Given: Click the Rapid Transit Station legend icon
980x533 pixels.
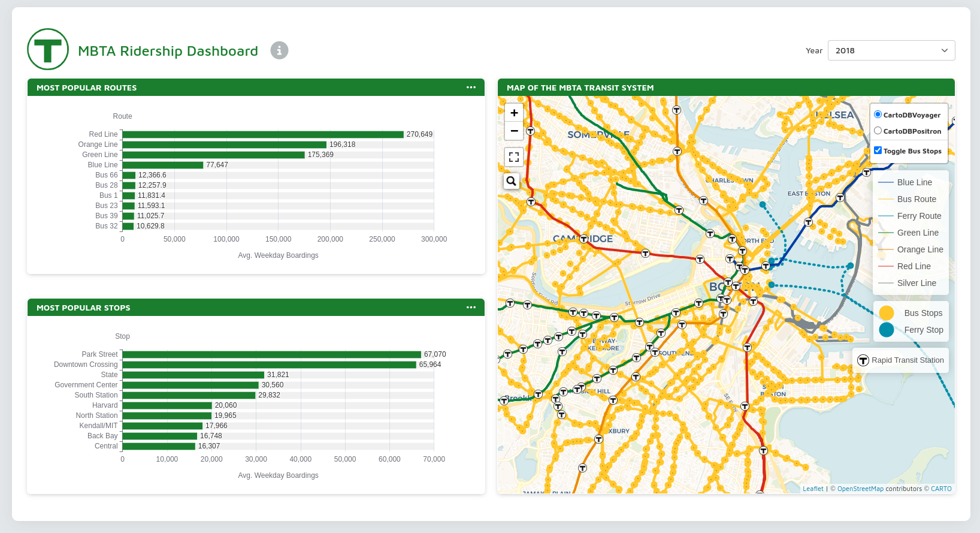Looking at the screenshot, I should click(x=863, y=360).
